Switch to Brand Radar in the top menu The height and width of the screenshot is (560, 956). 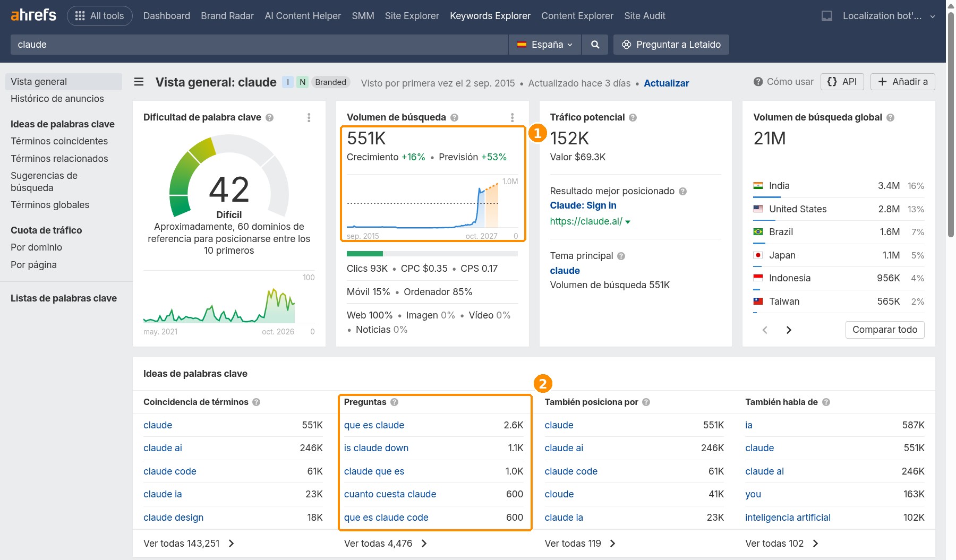point(227,16)
